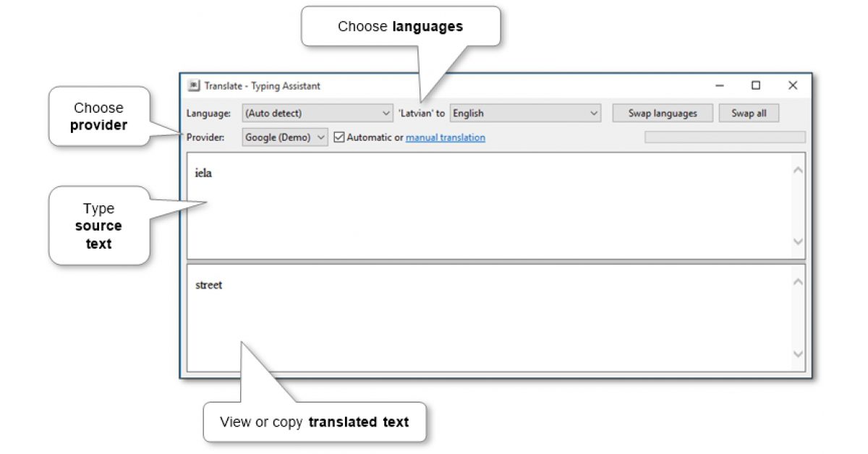The width and height of the screenshot is (868, 454).
Task: Click the translation progress bar
Action: (x=724, y=137)
